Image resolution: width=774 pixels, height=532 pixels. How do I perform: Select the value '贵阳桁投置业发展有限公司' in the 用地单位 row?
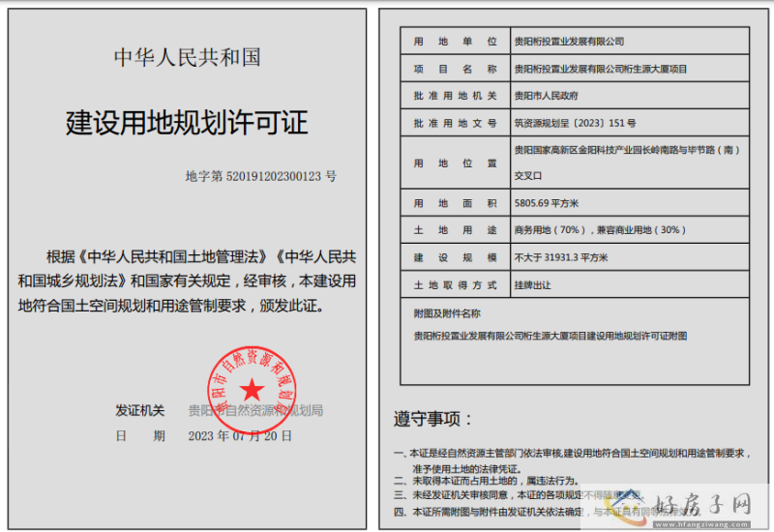[569, 42]
